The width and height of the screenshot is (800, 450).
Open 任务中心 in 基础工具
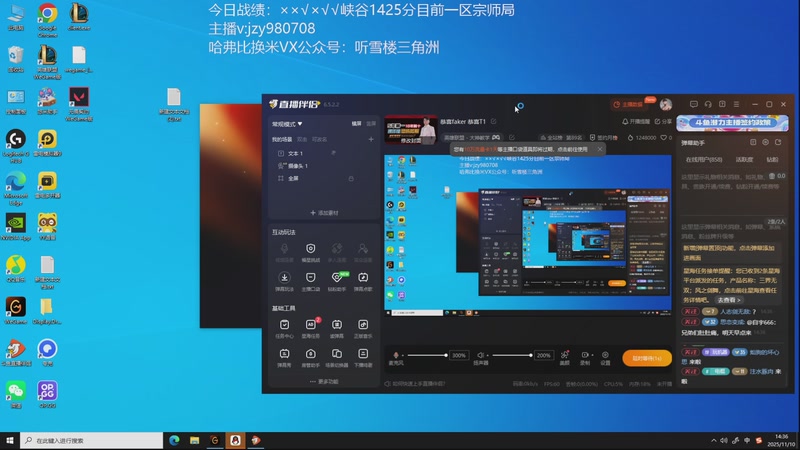(284, 329)
